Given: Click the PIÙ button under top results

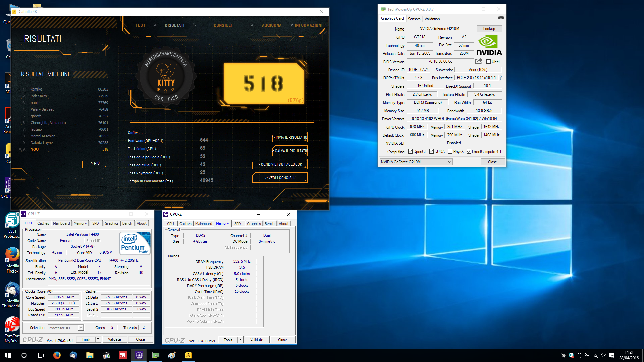Looking at the screenshot, I should [95, 163].
